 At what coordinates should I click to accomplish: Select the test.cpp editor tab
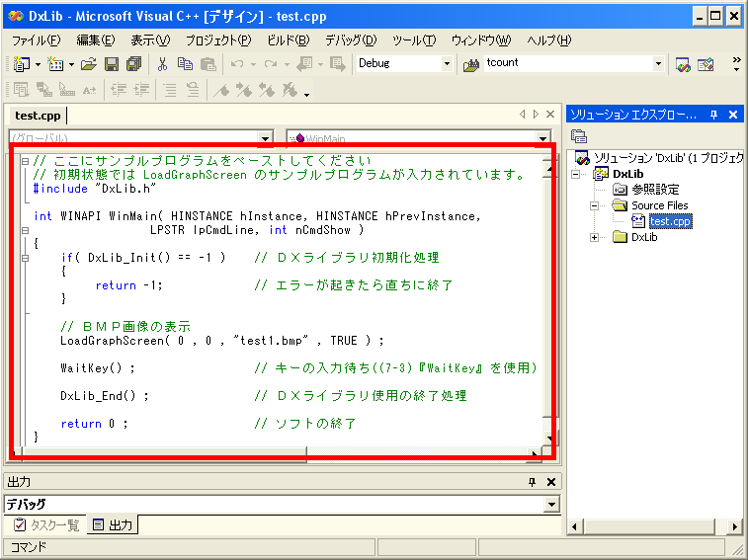pos(38,116)
